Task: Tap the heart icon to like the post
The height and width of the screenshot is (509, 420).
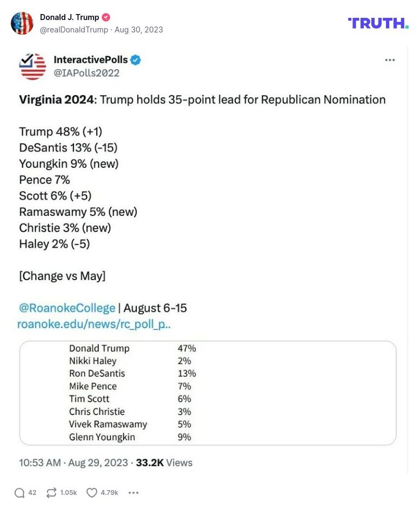Action: 91,493
